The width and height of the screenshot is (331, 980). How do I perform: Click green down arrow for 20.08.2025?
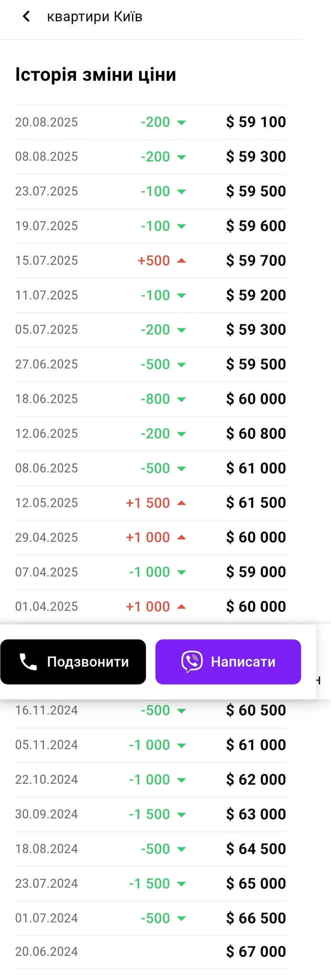click(181, 122)
